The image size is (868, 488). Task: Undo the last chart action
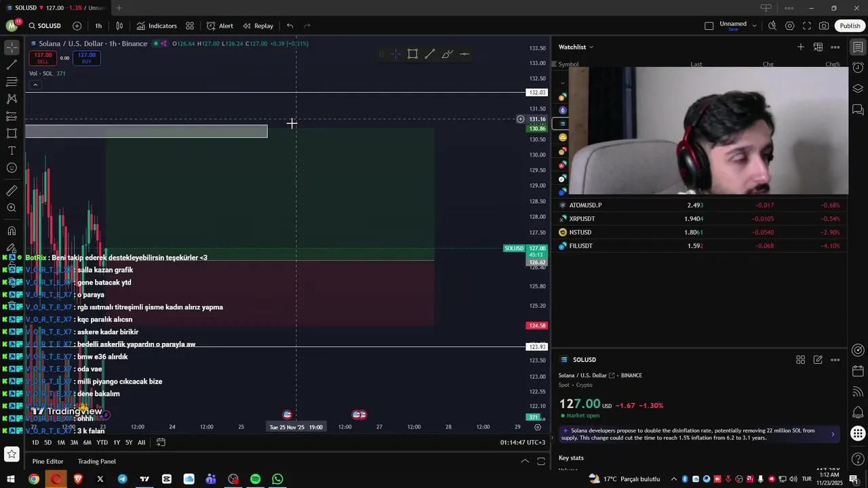290,26
